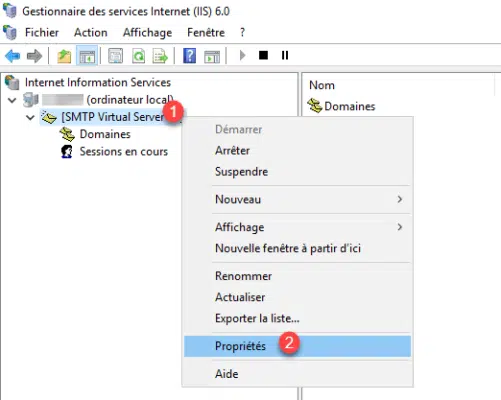Select Sessions en cours tree item

tap(123, 151)
